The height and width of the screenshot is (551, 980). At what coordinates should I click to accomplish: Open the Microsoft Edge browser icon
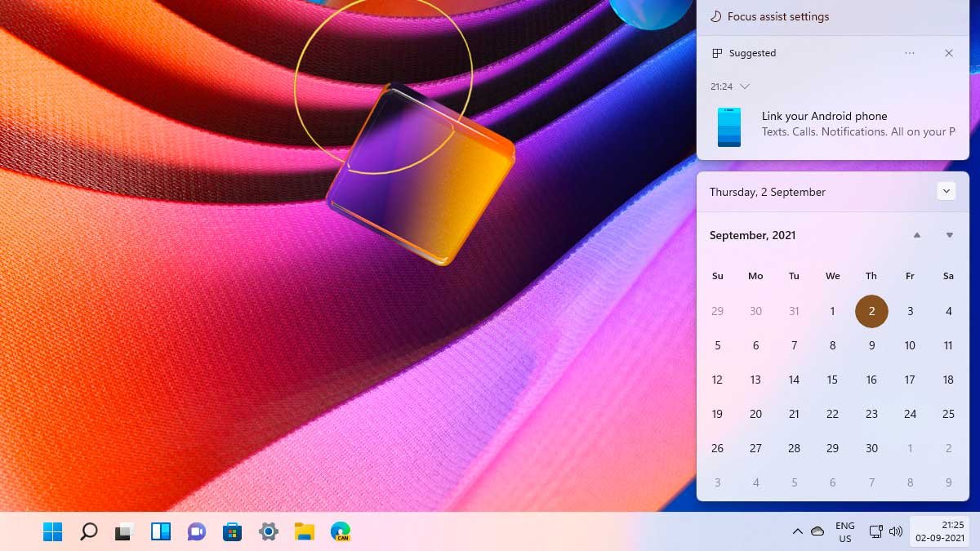[341, 531]
